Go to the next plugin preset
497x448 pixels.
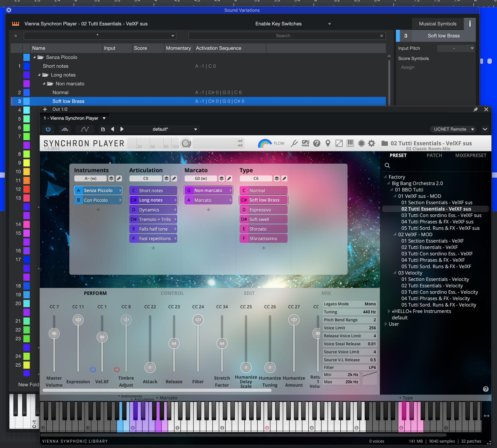(122, 129)
